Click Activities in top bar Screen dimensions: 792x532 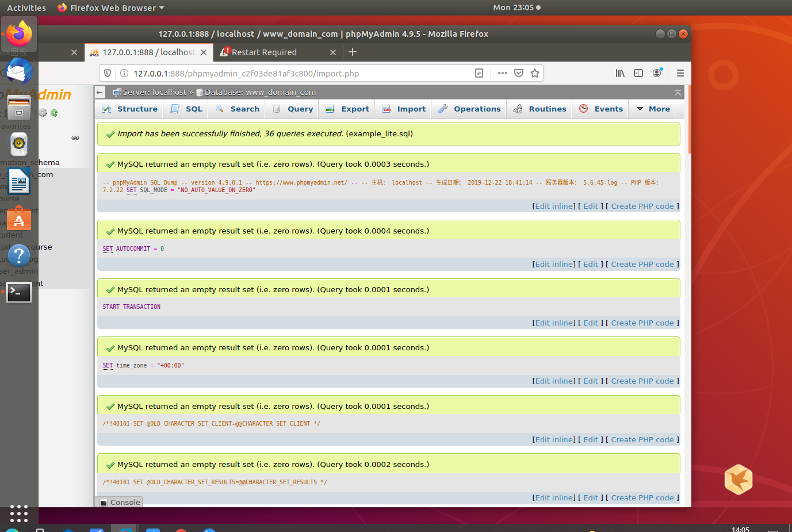tap(26, 7)
